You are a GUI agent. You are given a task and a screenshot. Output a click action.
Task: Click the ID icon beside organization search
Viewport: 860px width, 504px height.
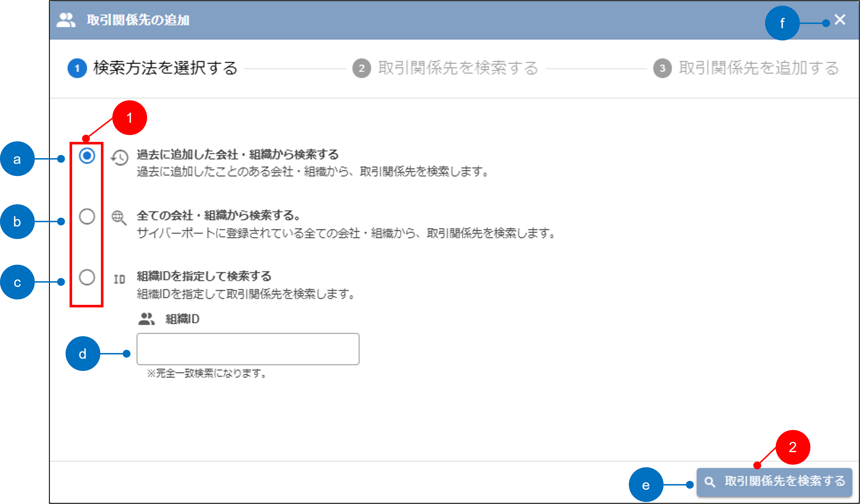tap(119, 279)
